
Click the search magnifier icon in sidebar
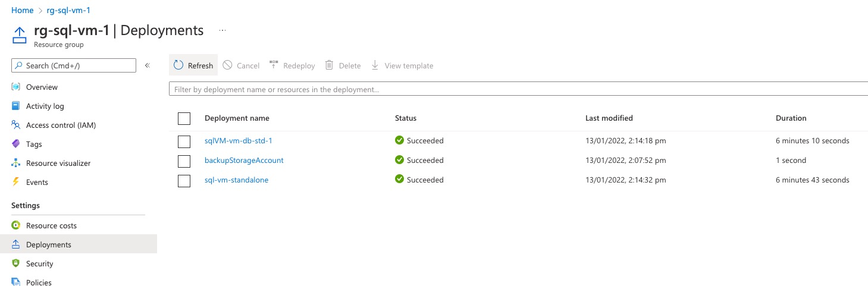tap(20, 65)
